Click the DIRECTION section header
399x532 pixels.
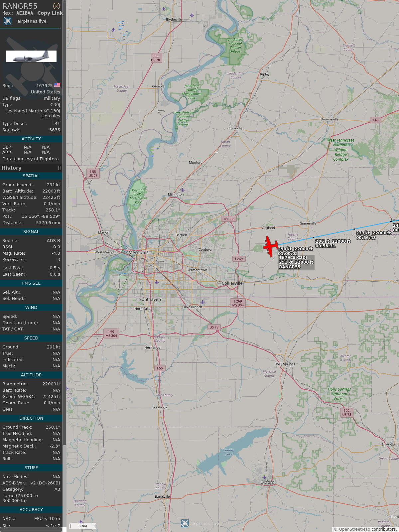pos(31,418)
